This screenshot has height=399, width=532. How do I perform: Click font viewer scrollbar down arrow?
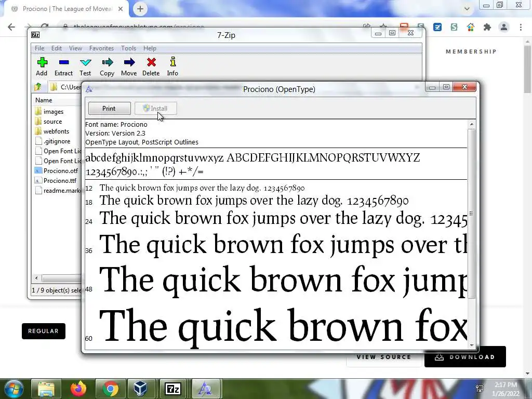pyautogui.click(x=472, y=345)
